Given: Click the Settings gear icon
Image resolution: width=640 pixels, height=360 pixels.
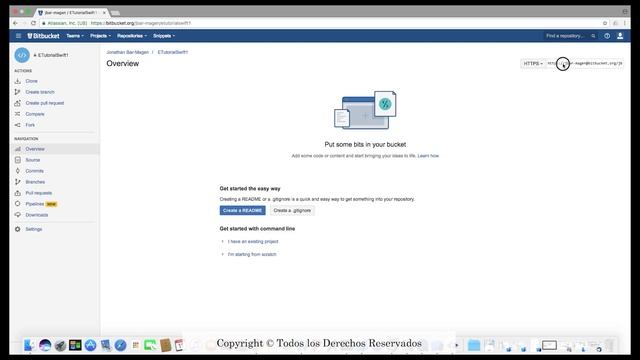Looking at the screenshot, I should (x=18, y=229).
